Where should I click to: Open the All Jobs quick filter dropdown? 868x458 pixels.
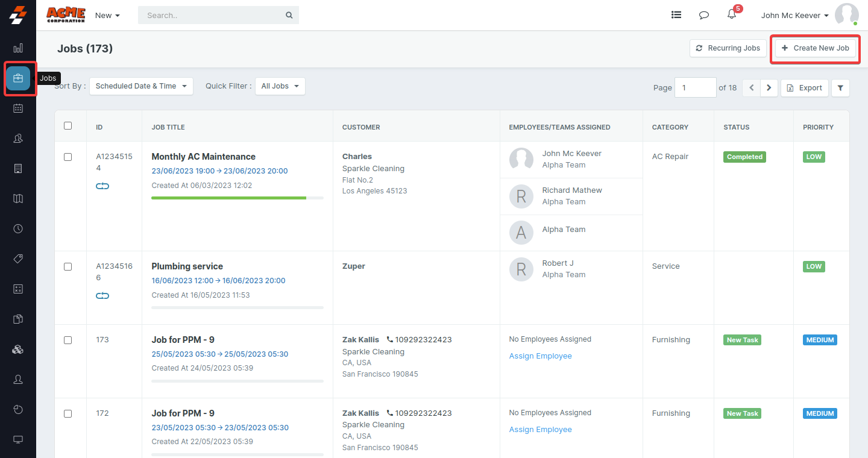pos(280,86)
